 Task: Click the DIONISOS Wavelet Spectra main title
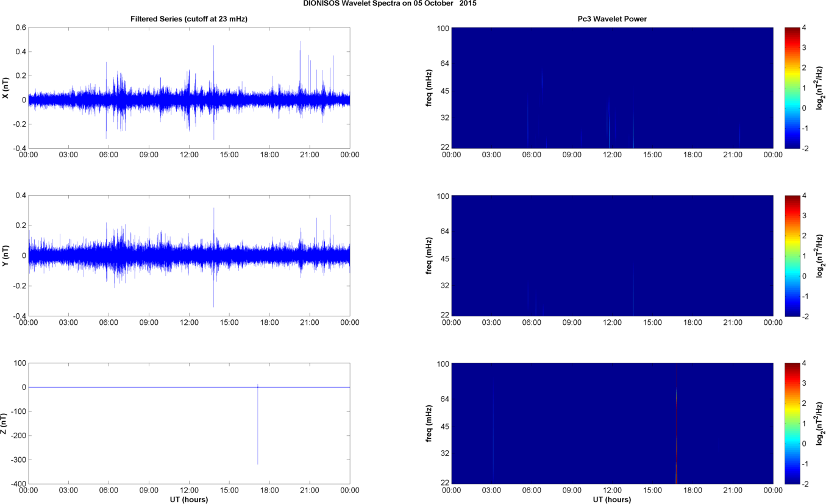click(390, 4)
